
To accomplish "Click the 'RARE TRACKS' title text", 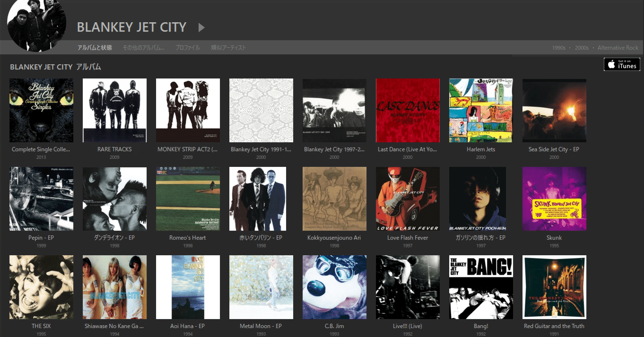I will pos(114,149).
